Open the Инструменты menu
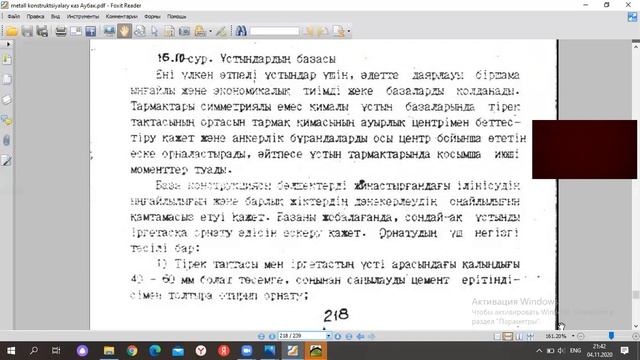Image resolution: width=640 pixels, height=360 pixels. click(83, 17)
